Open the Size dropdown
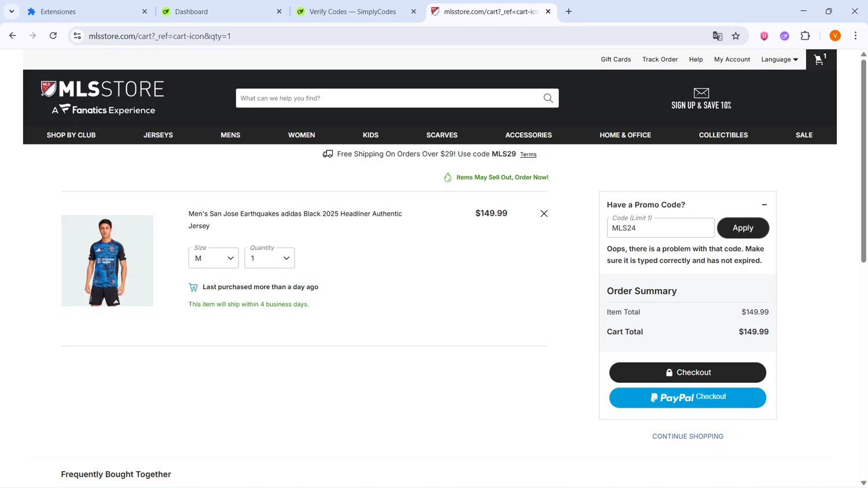868x488 pixels. point(213,258)
